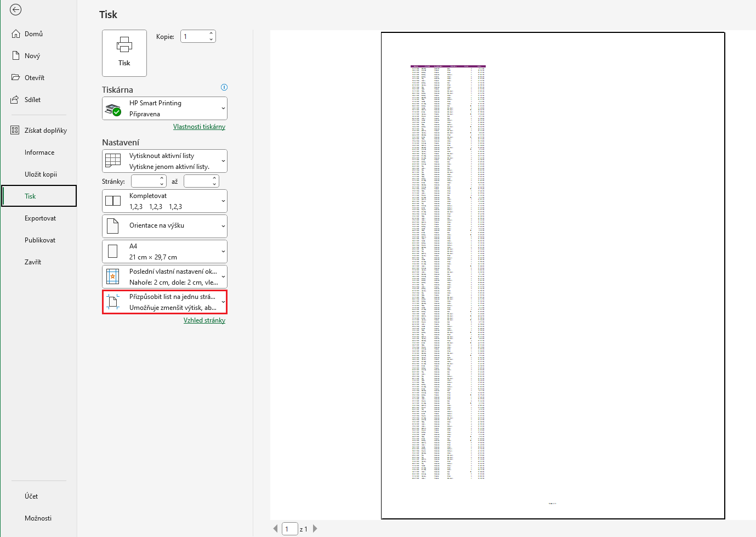Viewport: 756px width, 537px height.
Task: Select the Tisk sidebar tab
Action: (x=38, y=196)
